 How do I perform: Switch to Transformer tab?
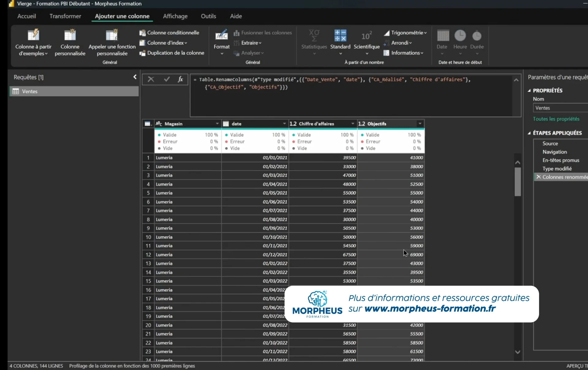pyautogui.click(x=65, y=16)
